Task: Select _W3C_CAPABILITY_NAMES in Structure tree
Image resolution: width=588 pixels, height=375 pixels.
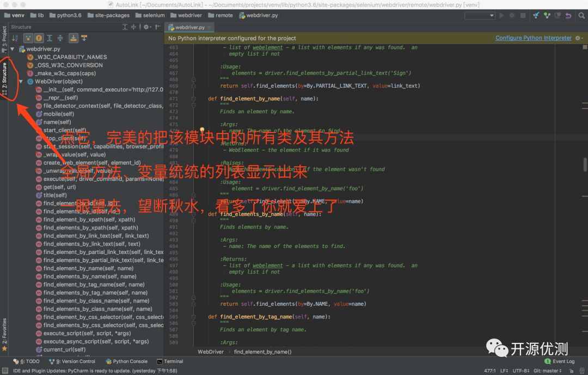Action: click(67, 57)
